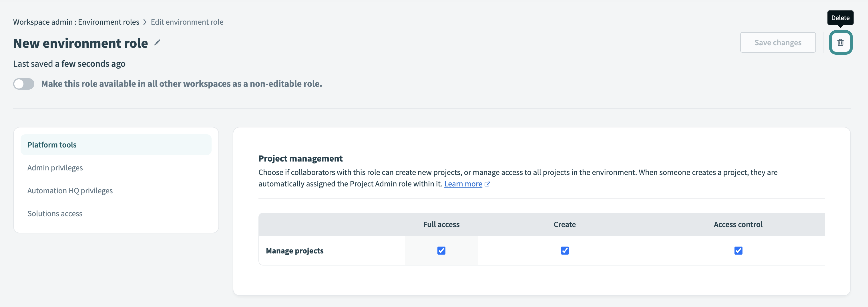
Task: Click the Access control column header
Action: [x=738, y=224]
